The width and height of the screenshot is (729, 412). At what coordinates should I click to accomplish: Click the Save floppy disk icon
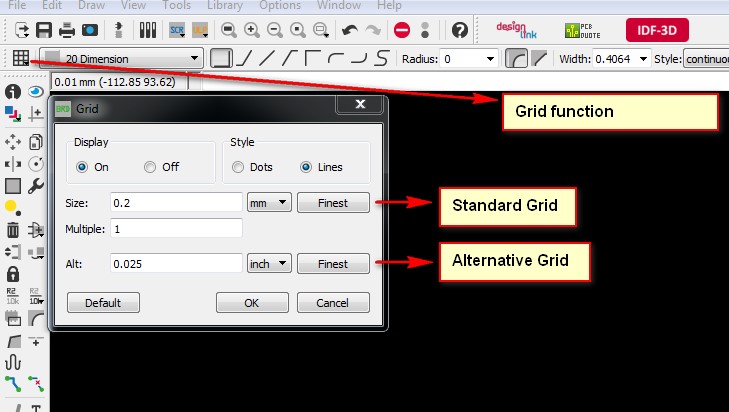pyautogui.click(x=44, y=30)
